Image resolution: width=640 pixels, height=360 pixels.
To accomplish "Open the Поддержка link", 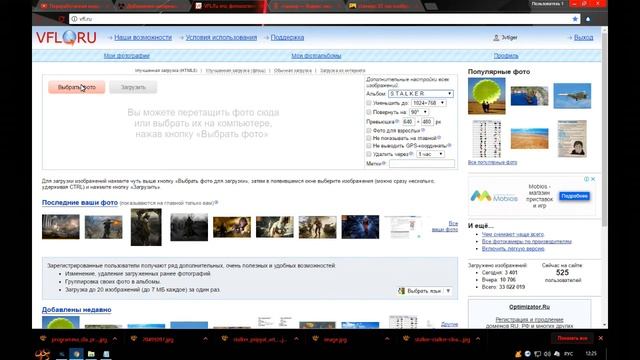I will click(287, 38).
